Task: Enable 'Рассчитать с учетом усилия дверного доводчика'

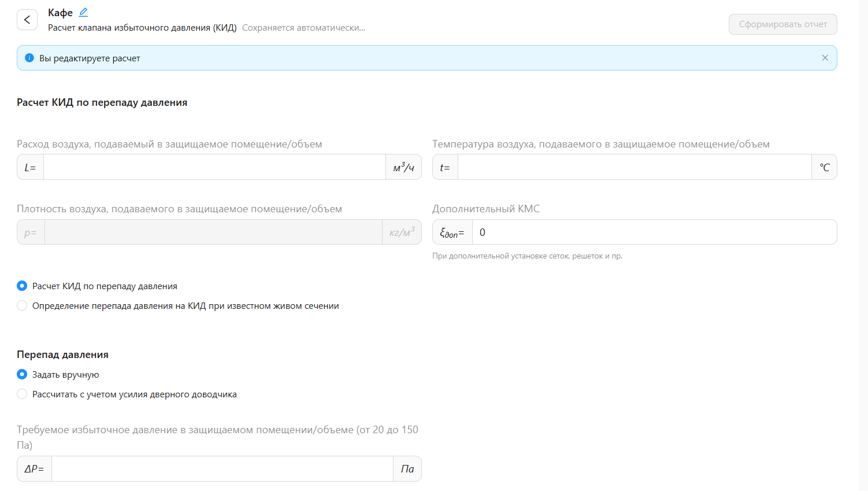Action: click(x=22, y=394)
